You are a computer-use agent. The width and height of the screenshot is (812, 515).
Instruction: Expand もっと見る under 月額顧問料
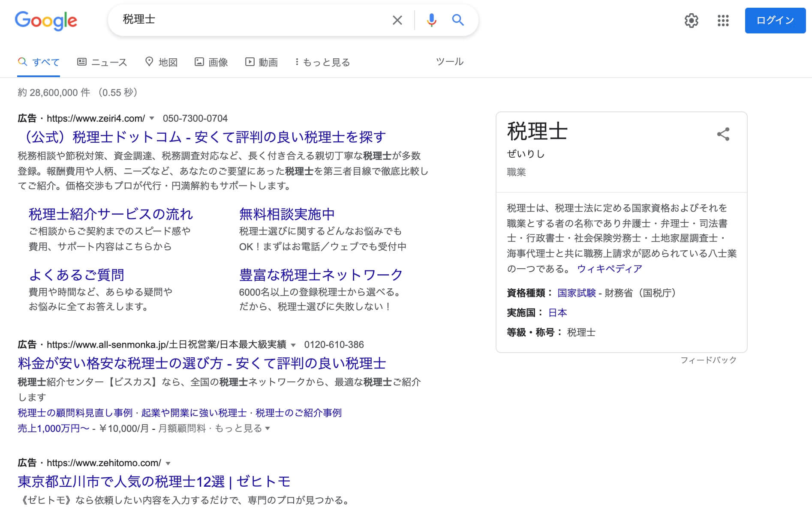coord(242,428)
